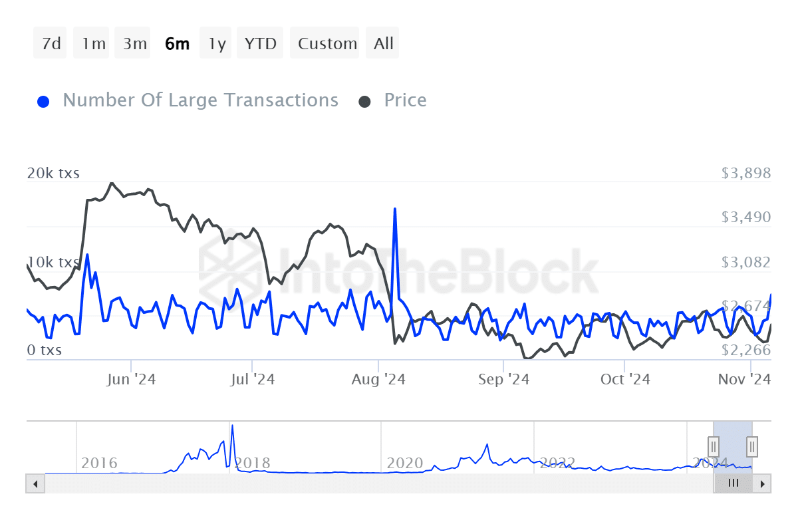Click the left scroll arrow icon
798x532 pixels.
(35, 483)
